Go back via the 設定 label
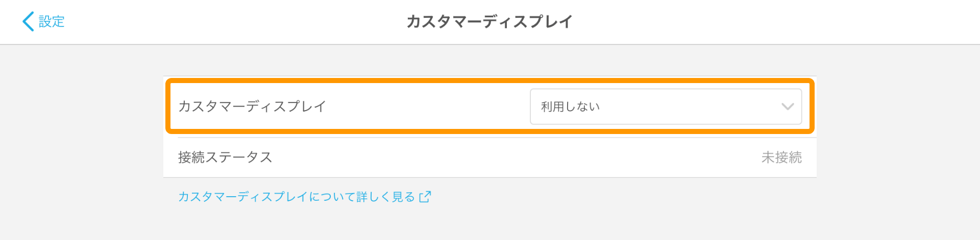This screenshot has width=980, height=240. (52, 21)
